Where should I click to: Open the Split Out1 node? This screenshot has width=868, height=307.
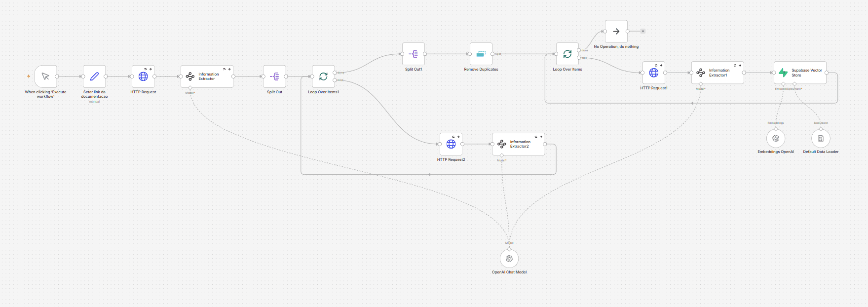[414, 54]
